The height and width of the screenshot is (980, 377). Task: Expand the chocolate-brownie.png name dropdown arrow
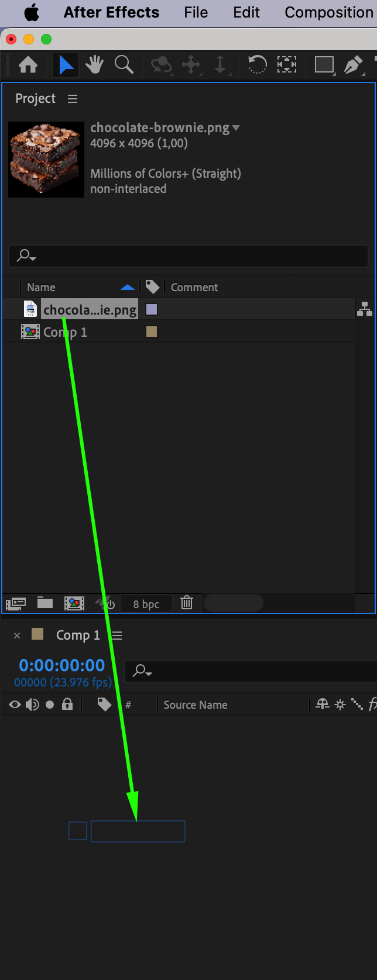[x=236, y=128]
